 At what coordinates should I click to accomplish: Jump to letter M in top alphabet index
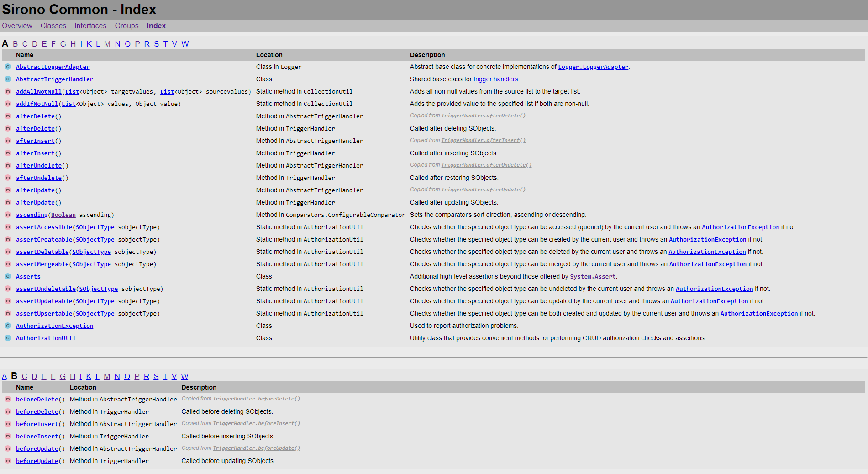click(107, 44)
